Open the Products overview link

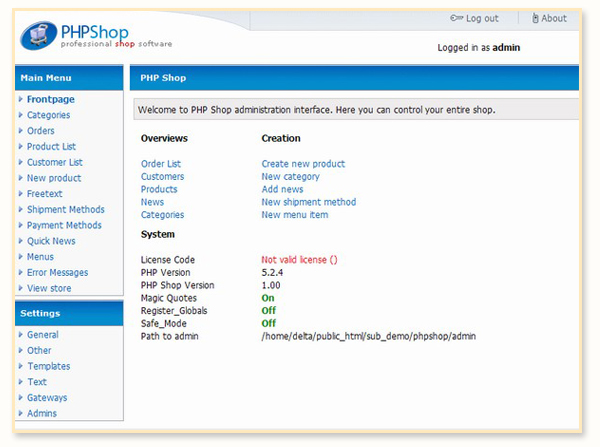[x=159, y=189]
